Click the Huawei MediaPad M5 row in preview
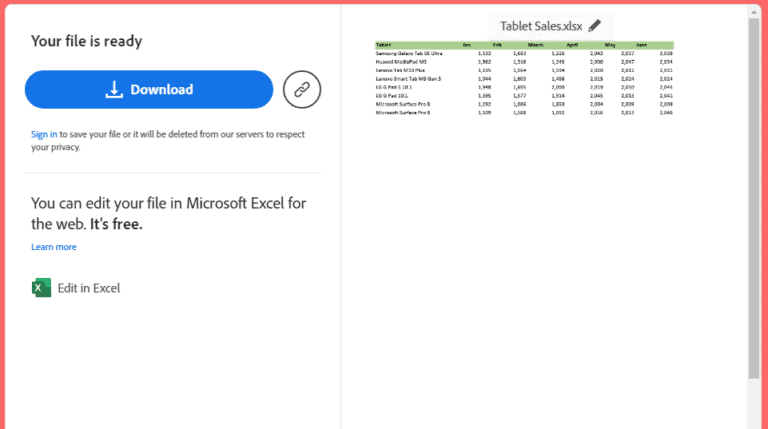The height and width of the screenshot is (429, 768). 524,62
